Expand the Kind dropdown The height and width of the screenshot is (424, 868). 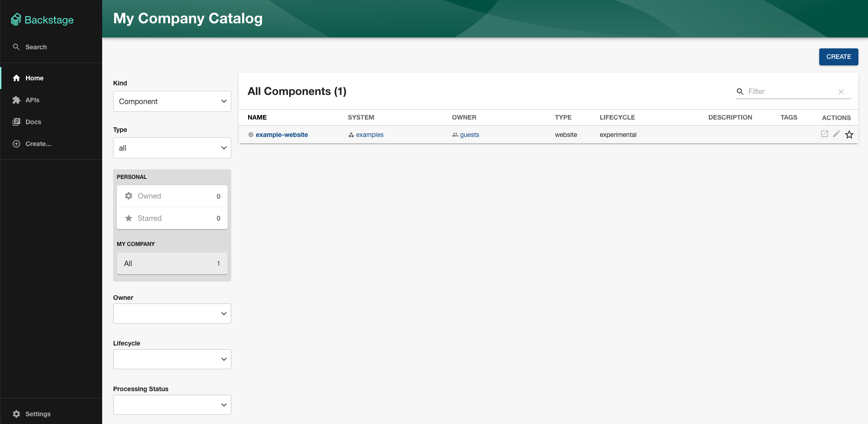pyautogui.click(x=172, y=101)
